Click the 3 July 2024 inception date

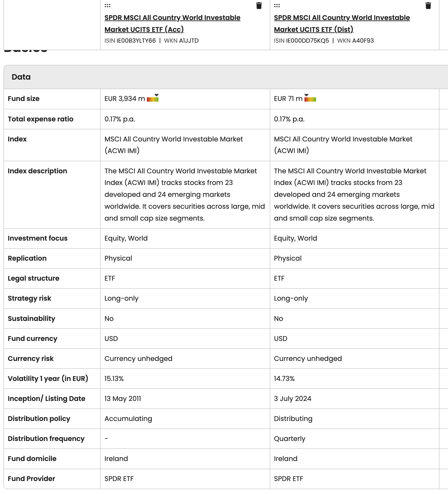tap(292, 399)
